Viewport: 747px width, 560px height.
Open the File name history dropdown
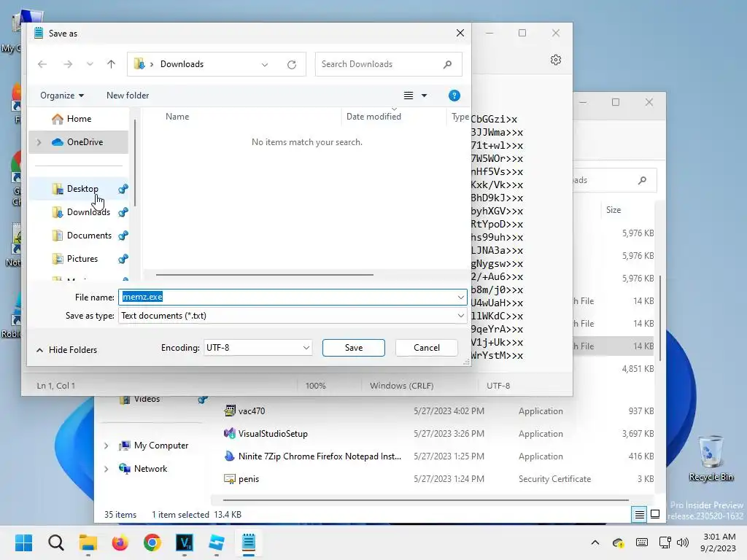coord(461,297)
